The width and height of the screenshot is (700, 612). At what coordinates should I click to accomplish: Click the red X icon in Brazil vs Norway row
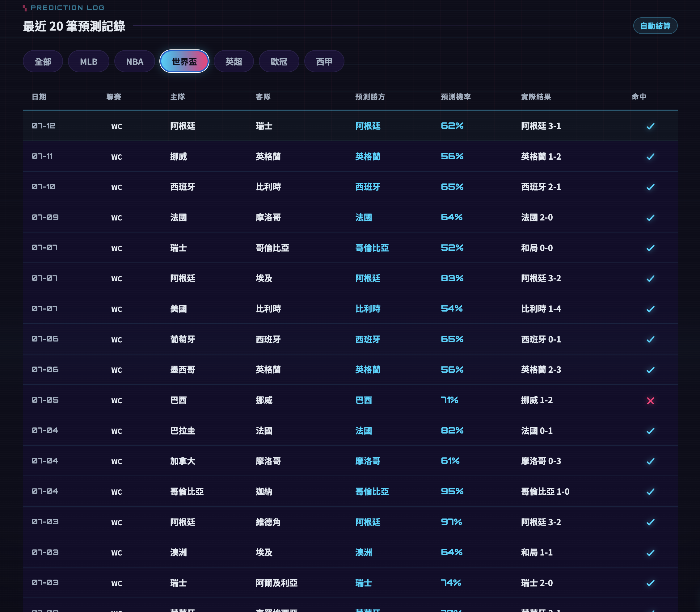pyautogui.click(x=650, y=400)
